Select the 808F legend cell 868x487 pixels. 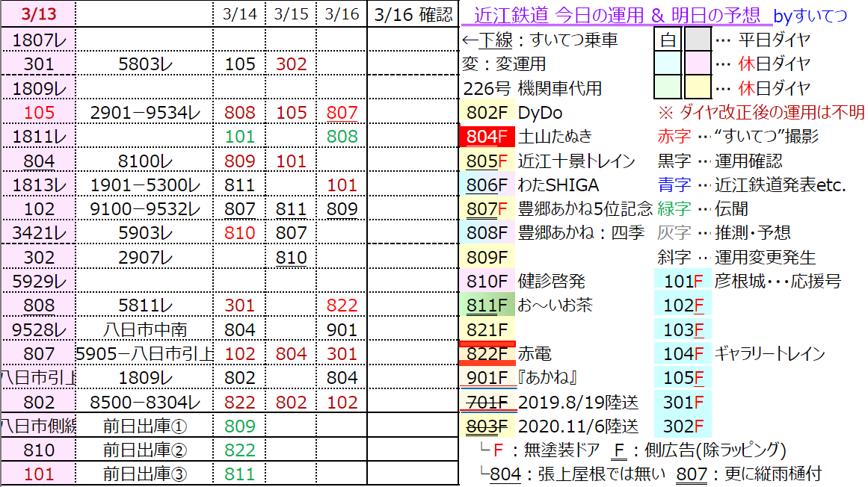click(x=487, y=233)
